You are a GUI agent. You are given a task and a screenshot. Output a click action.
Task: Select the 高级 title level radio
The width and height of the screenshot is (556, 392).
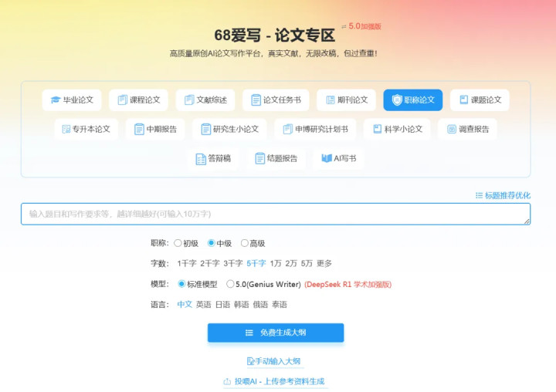pyautogui.click(x=244, y=243)
